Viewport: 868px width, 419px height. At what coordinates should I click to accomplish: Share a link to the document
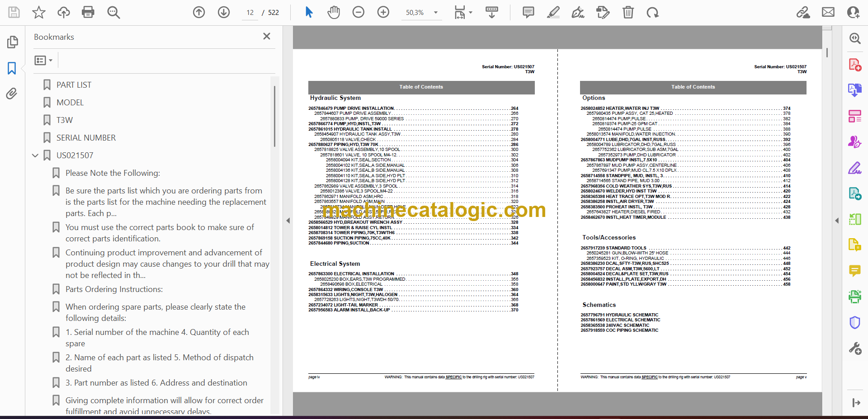[x=803, y=12]
